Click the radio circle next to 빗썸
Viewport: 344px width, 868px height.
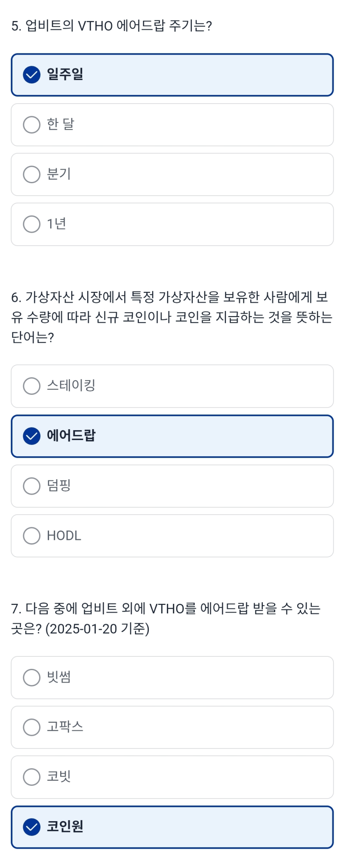tap(31, 677)
